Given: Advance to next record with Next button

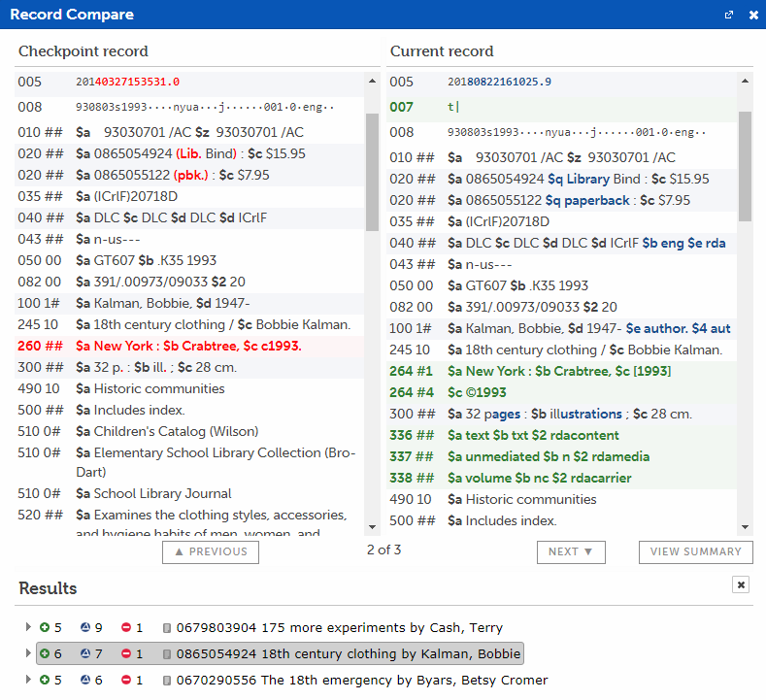Looking at the screenshot, I should click(571, 551).
